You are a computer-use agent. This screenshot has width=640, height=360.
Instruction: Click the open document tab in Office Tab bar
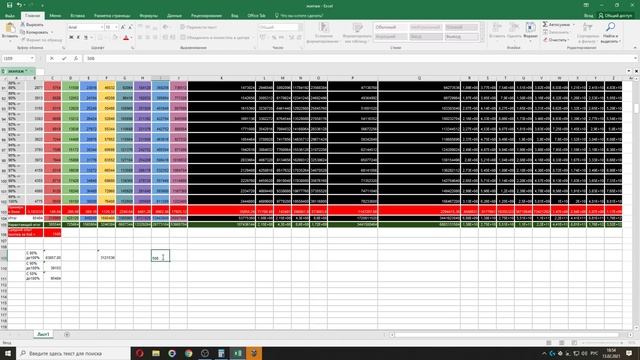click(17, 71)
